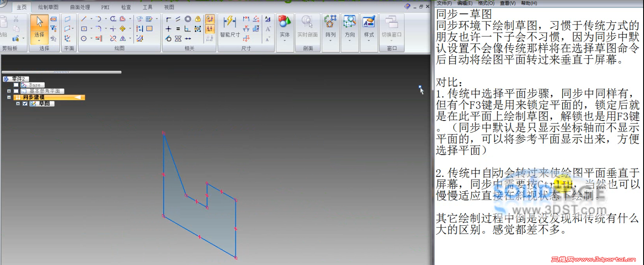644x265 pixels.
Task: Open the Notepad 帮助(H) menu
Action: click(529, 3)
